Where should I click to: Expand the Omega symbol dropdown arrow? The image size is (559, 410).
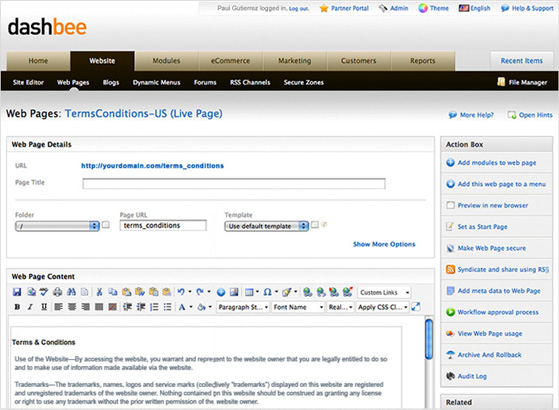(276, 292)
